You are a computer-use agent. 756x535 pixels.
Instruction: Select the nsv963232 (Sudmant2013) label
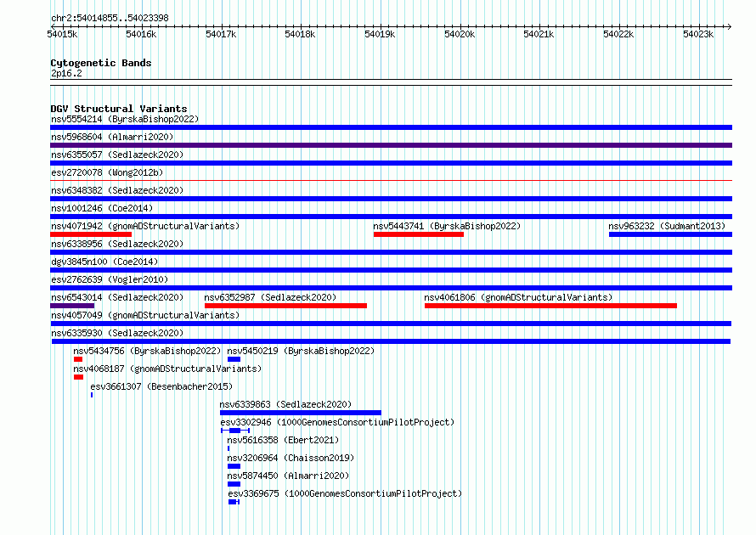click(x=667, y=226)
